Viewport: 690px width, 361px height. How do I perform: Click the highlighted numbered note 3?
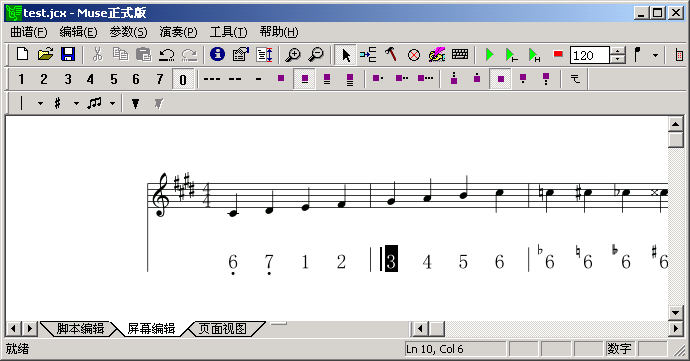pyautogui.click(x=391, y=259)
